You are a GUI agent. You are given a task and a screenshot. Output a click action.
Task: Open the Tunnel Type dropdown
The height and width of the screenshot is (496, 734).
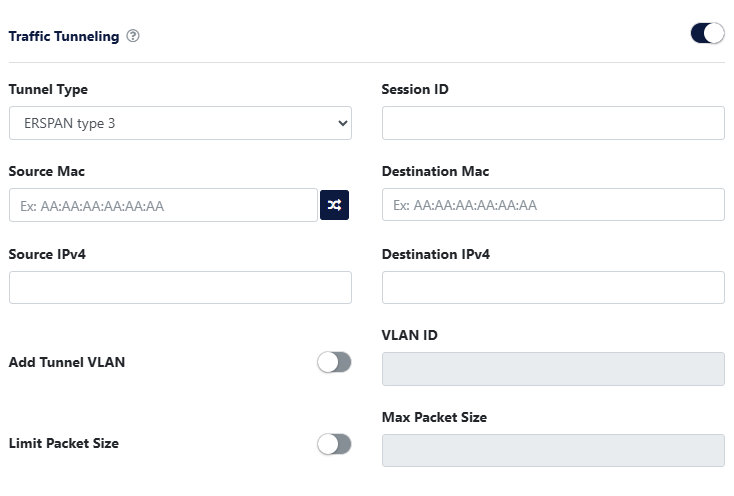coord(180,123)
